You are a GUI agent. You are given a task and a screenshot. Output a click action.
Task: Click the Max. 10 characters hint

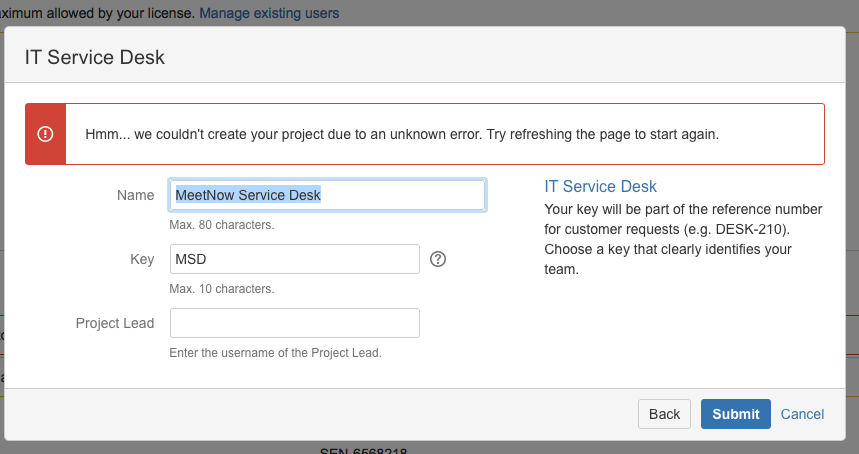[x=221, y=288]
